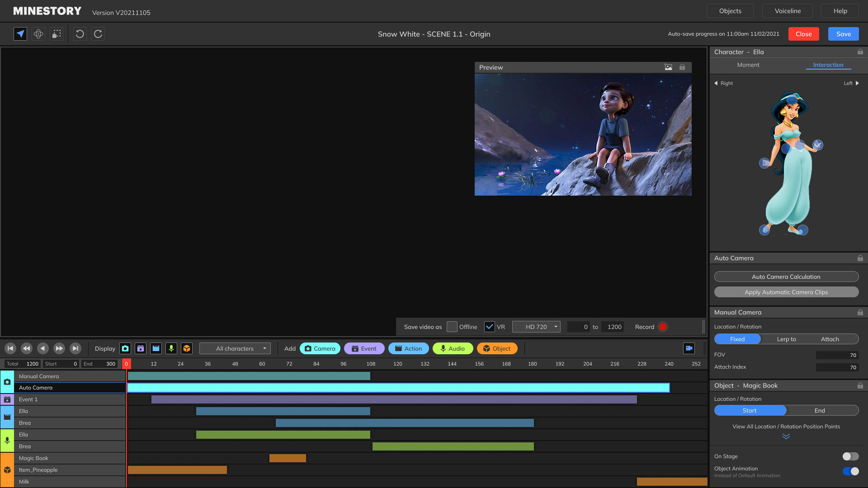Open the Objects menu

click(x=730, y=11)
